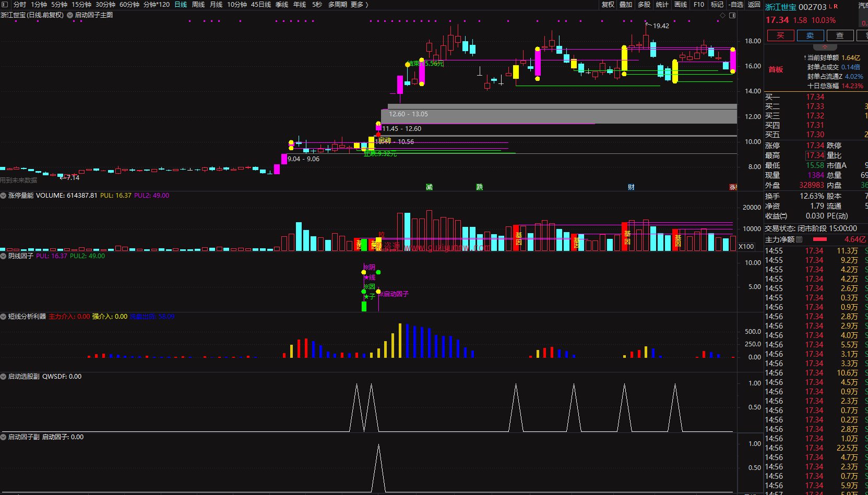868x495 pixels.
Task: Open the 启动选股副 indicator dropdown
Action: (x=4, y=377)
